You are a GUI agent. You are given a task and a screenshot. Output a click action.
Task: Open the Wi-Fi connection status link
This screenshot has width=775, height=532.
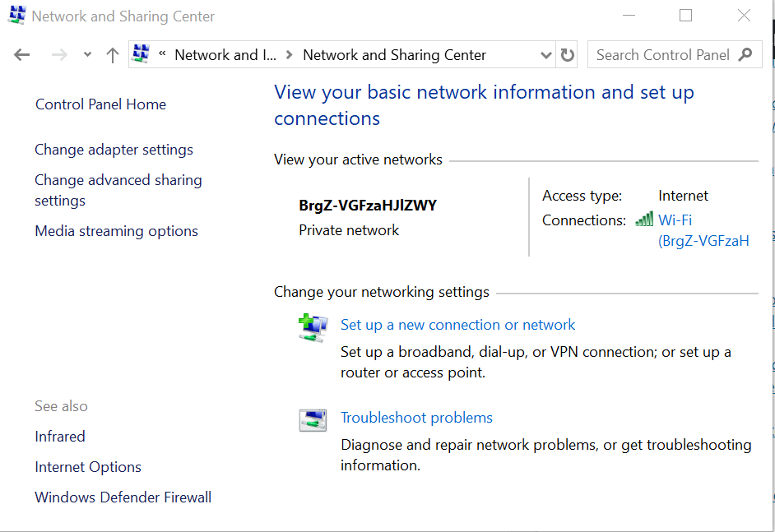pyautogui.click(x=675, y=220)
